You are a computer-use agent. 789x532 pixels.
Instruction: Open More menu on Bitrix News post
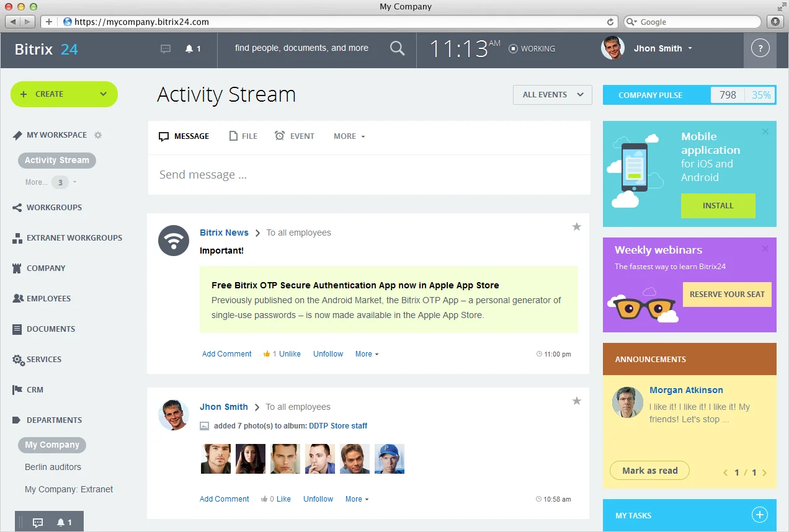[x=367, y=354]
